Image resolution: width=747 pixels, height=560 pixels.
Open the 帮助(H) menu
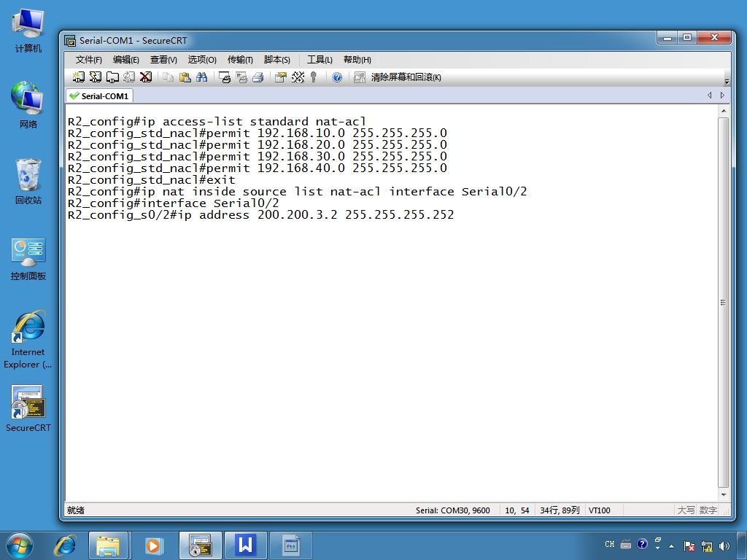click(x=357, y=60)
